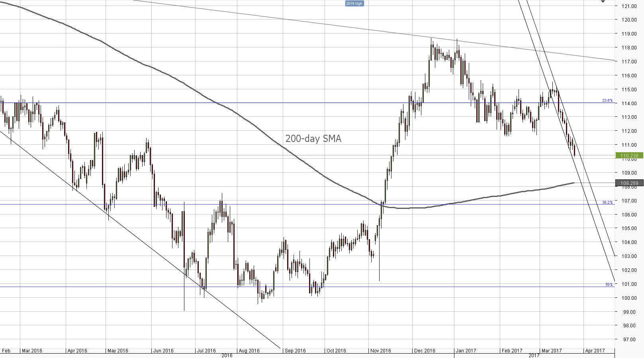Click the 2017 year label on time axis
Screen dimensions: 644x358
tap(534, 356)
